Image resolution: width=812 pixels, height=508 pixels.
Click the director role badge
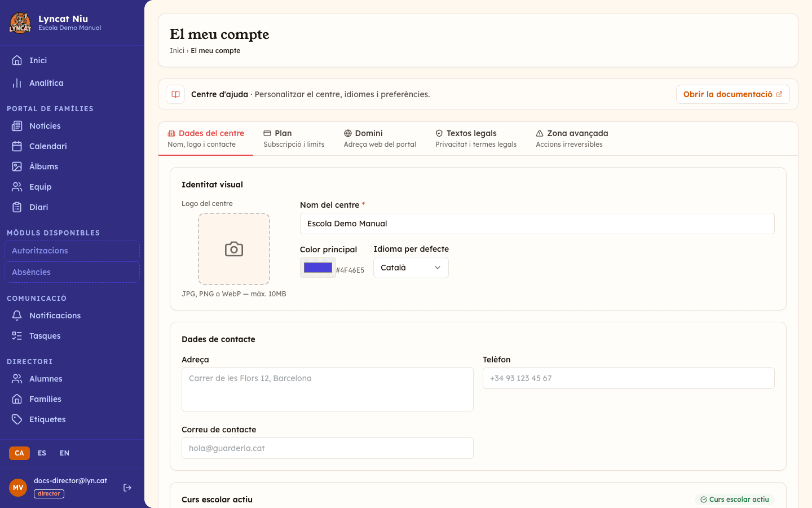tap(49, 494)
